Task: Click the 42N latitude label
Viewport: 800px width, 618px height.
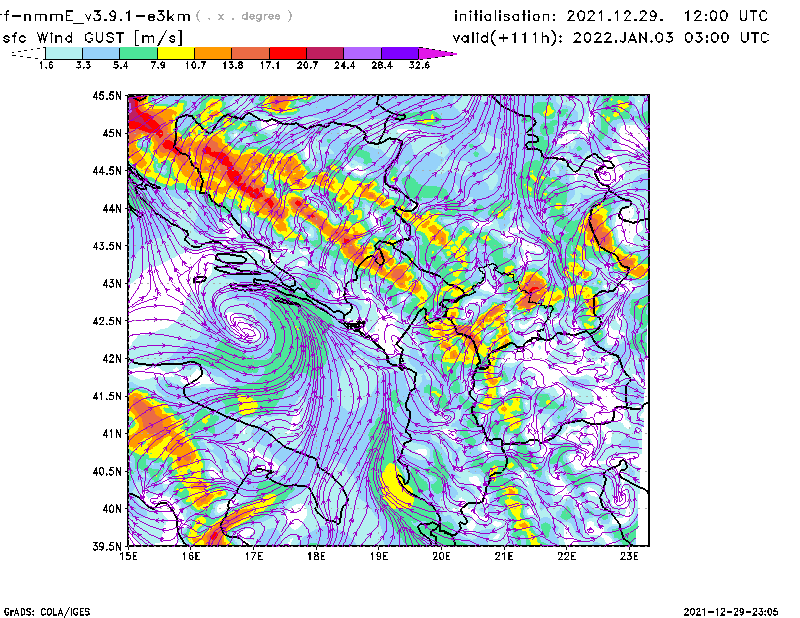Action: [112, 358]
